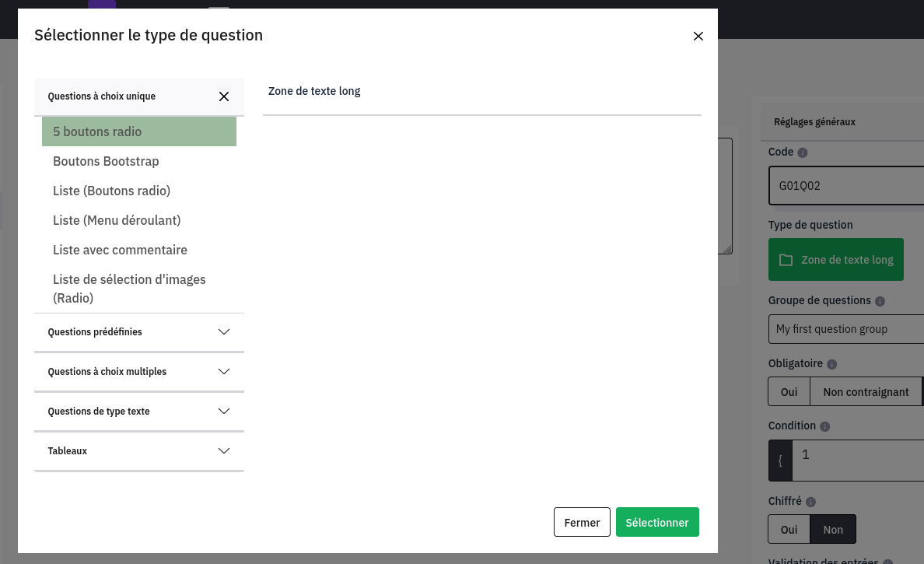The width and height of the screenshot is (924, 564).
Task: Select Liste de sélection d'images (Radio)
Action: [129, 288]
